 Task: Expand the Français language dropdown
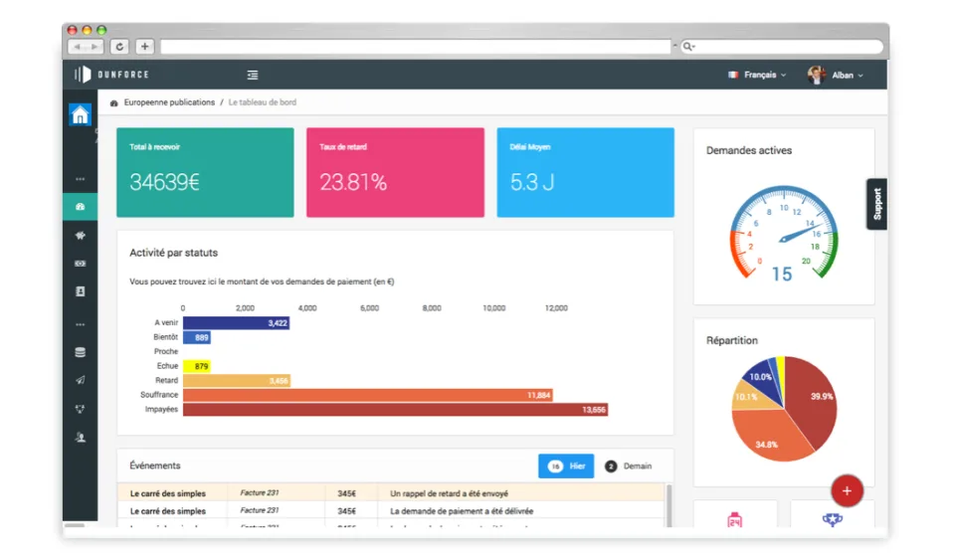757,75
